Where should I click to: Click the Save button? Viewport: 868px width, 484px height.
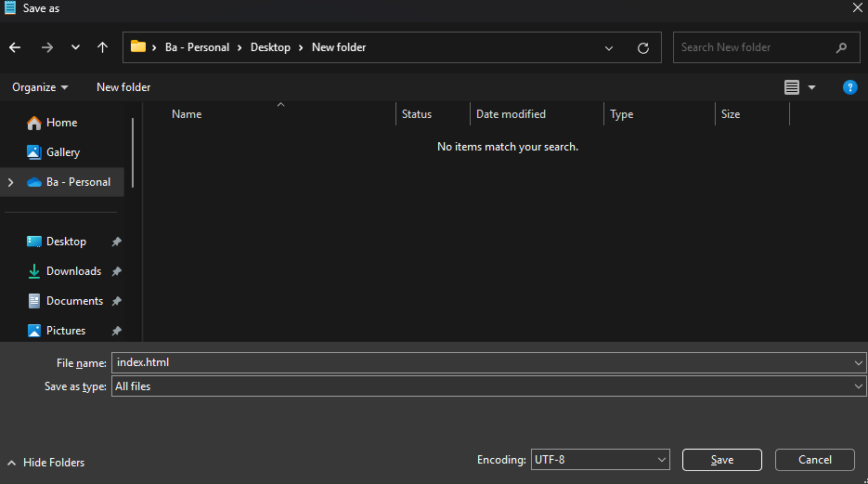(x=722, y=460)
